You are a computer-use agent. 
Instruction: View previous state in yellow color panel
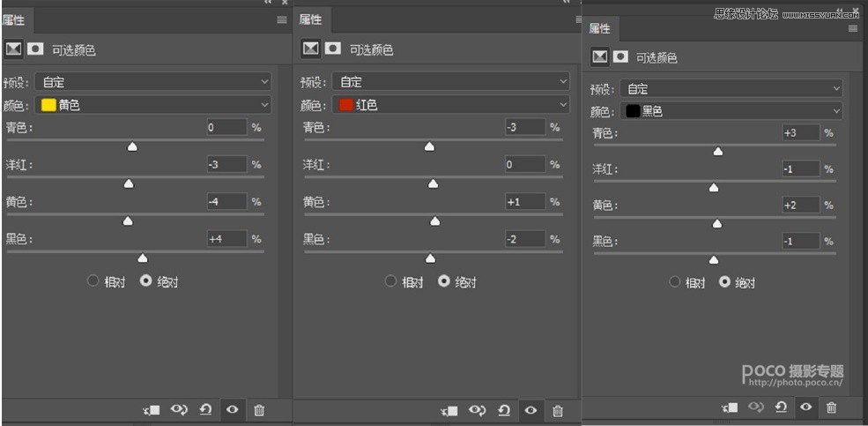(x=179, y=410)
